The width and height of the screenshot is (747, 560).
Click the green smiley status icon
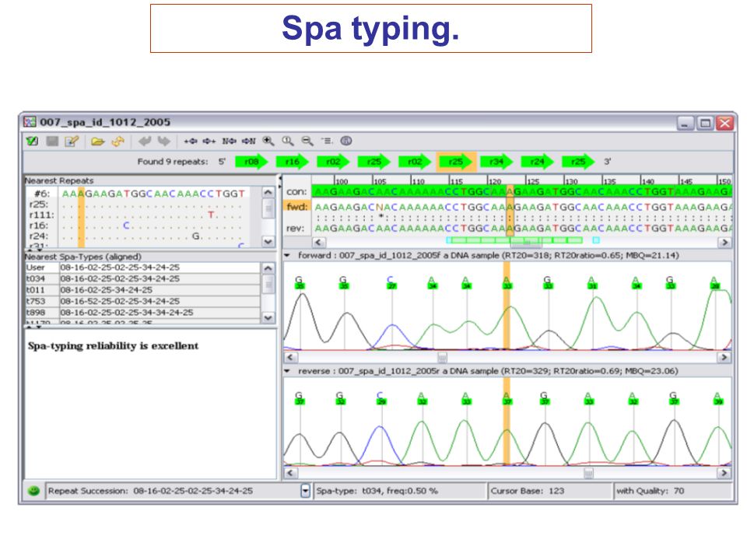(33, 491)
